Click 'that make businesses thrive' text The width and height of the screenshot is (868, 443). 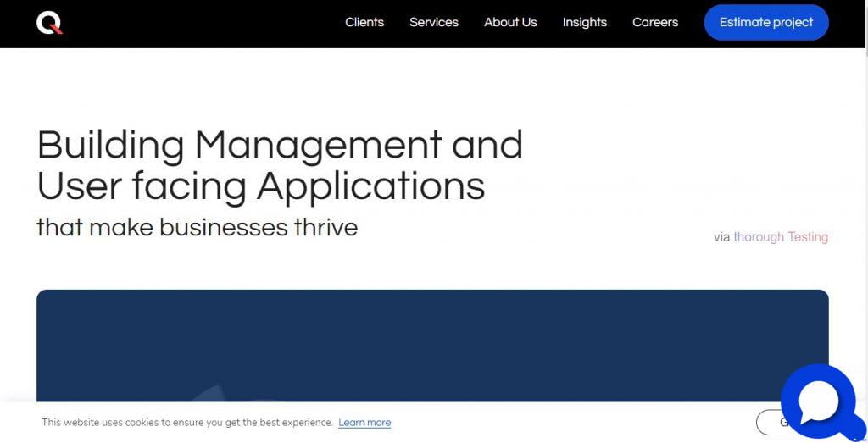click(197, 227)
